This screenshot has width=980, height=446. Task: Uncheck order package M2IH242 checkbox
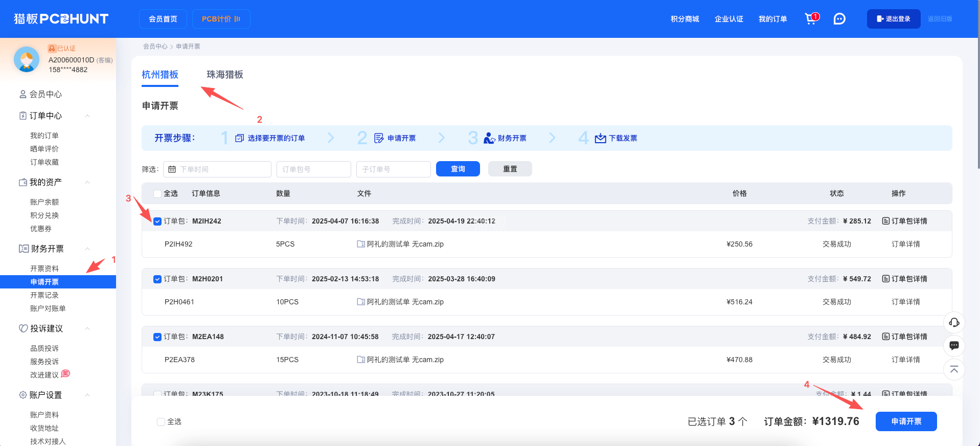click(157, 221)
